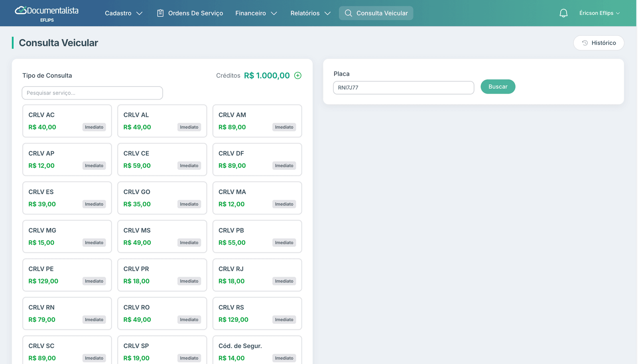The height and width of the screenshot is (364, 638).
Task: Select the CRLV AL service card
Action: click(162, 121)
